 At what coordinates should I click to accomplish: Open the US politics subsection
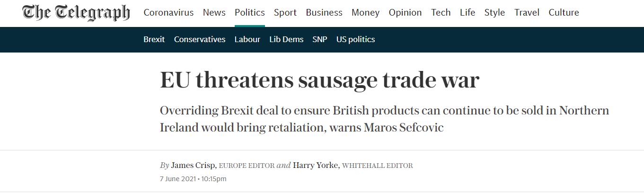tap(355, 39)
